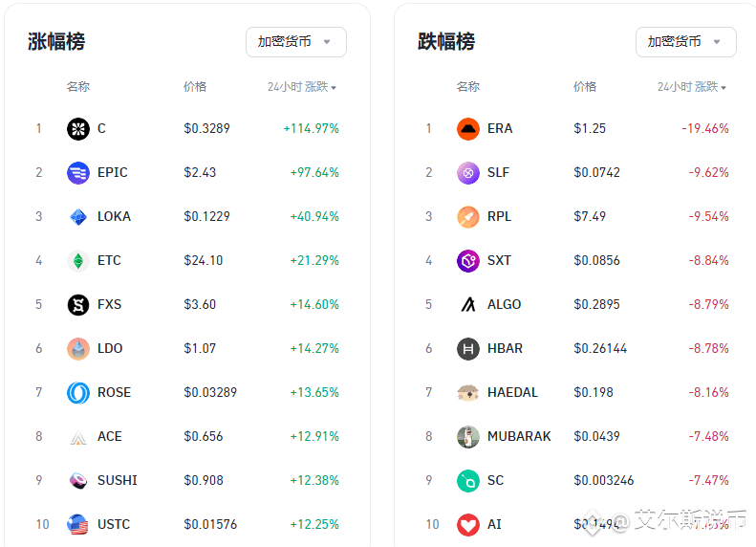The width and height of the screenshot is (756, 547).
Task: Click the ERA coin icon
Action: click(468, 129)
